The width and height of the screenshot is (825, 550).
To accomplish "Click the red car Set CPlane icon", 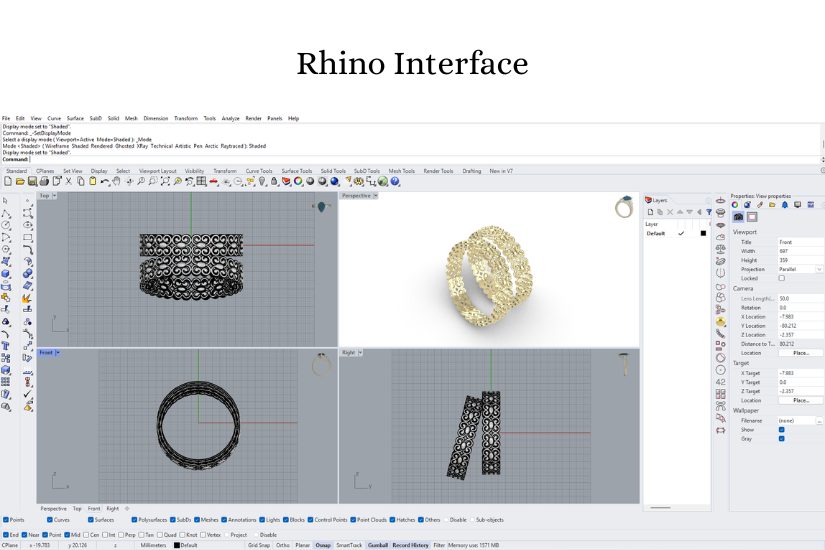I will pos(214,181).
